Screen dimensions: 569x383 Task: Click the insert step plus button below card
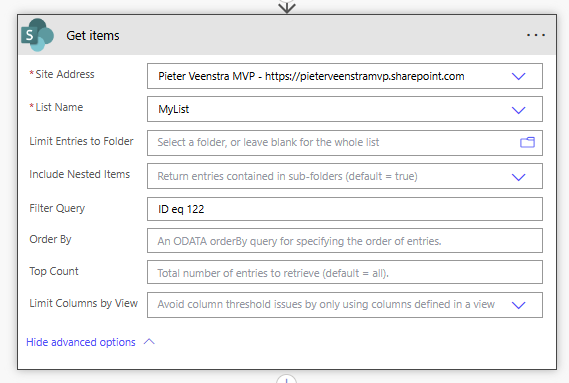pos(286,379)
